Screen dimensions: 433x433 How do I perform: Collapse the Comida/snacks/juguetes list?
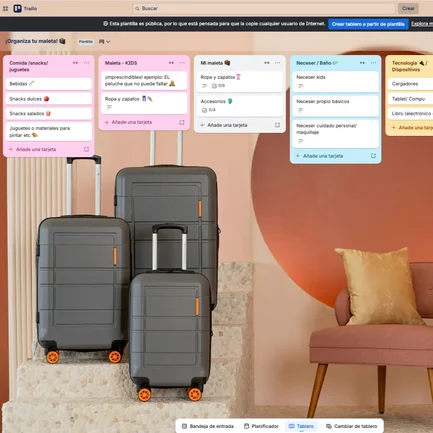click(x=75, y=63)
